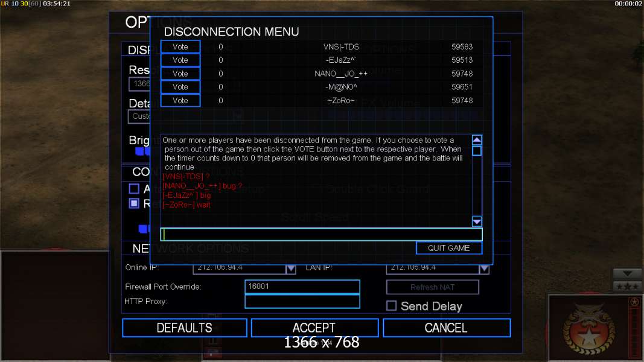Toggle the unchecked options checkbox starting with A
Image resolution: width=644 pixels, height=362 pixels.
pos(134,189)
